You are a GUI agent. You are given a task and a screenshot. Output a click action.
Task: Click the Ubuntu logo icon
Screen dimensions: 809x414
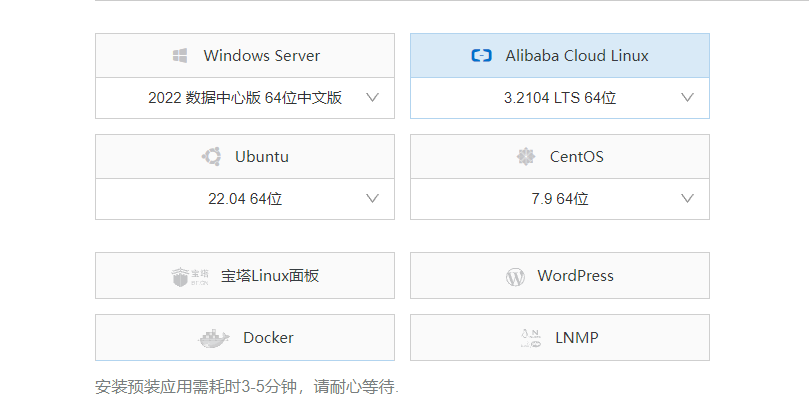point(212,156)
